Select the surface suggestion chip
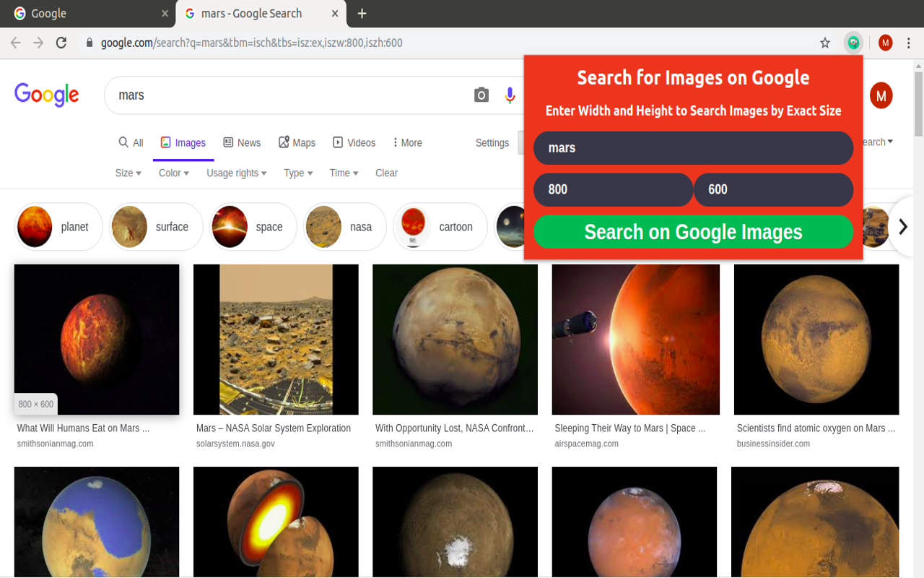The image size is (924, 578). [x=154, y=227]
